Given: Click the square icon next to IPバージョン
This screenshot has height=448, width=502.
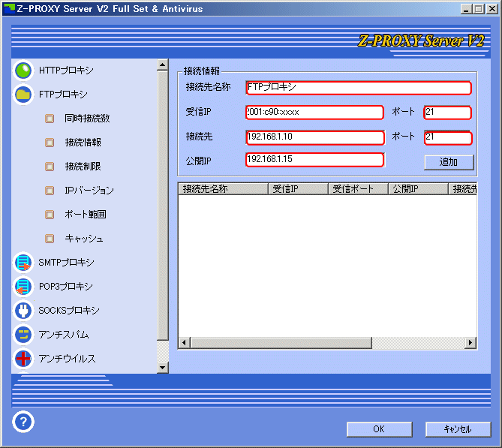Looking at the screenshot, I should [50, 191].
